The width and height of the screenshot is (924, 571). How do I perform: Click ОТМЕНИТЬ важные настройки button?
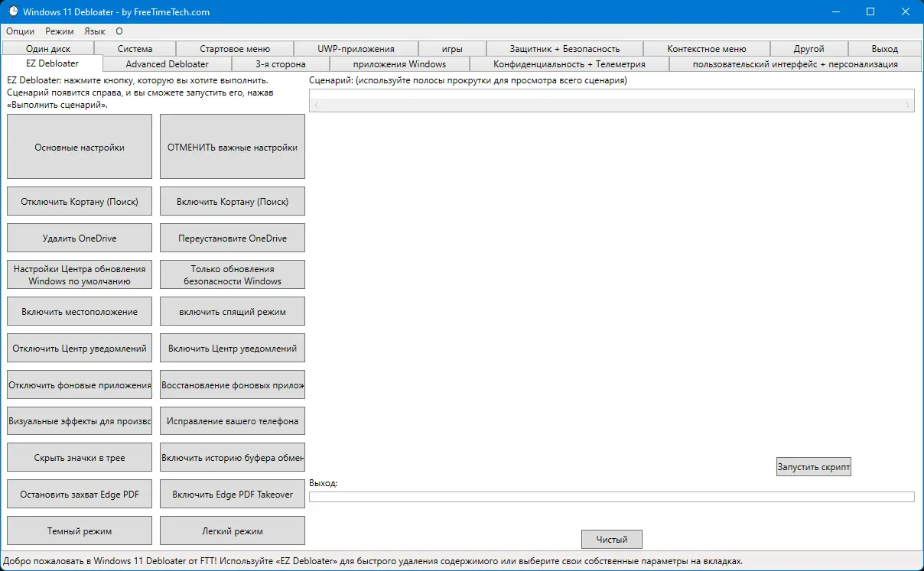(233, 147)
